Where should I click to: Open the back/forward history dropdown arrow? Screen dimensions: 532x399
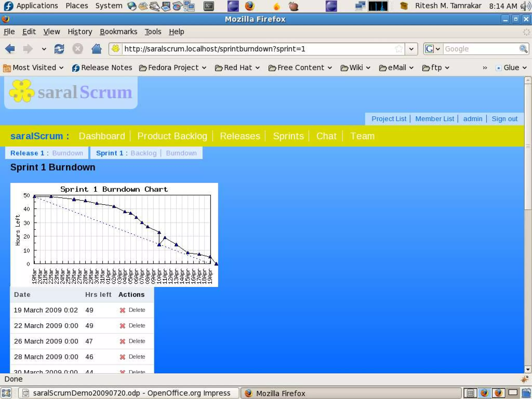tap(44, 49)
